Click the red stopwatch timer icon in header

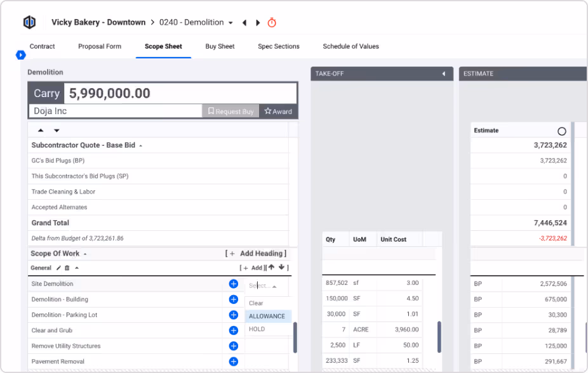pos(271,22)
